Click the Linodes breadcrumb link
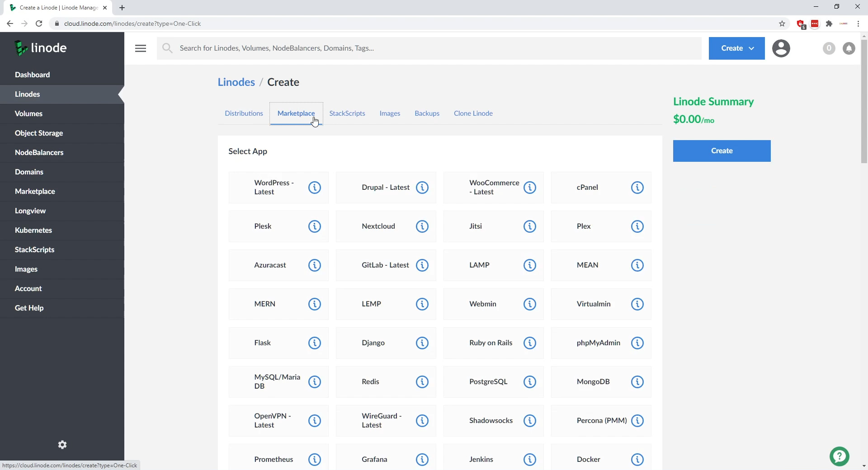 point(236,82)
